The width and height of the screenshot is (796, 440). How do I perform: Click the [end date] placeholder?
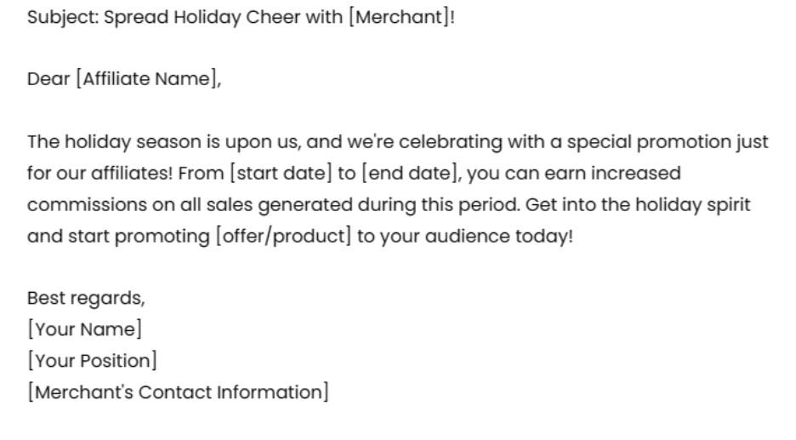point(409,173)
